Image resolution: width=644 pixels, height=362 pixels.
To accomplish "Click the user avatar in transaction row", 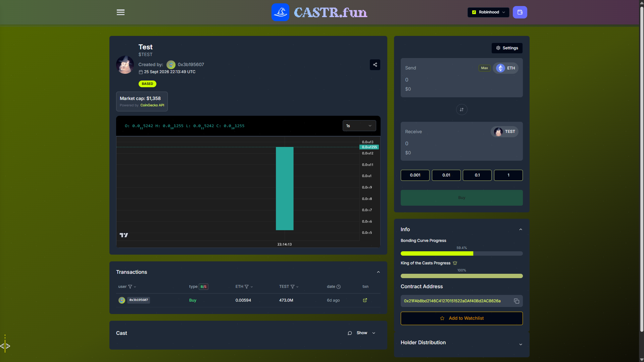I will click(x=122, y=300).
